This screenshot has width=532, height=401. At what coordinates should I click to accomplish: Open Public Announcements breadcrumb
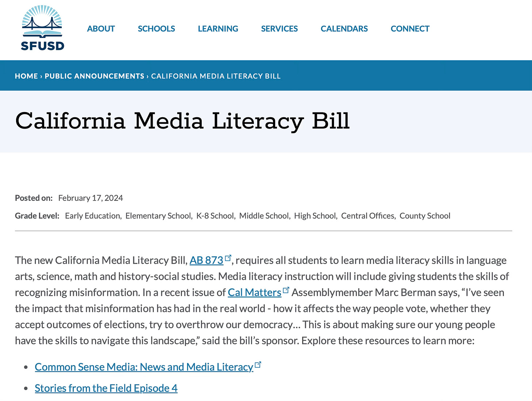tap(95, 76)
